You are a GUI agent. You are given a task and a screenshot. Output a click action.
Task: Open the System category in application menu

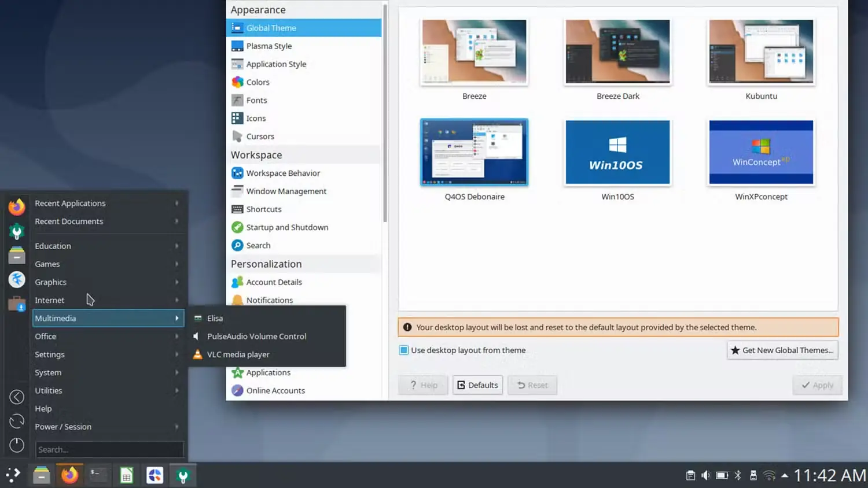click(x=108, y=372)
